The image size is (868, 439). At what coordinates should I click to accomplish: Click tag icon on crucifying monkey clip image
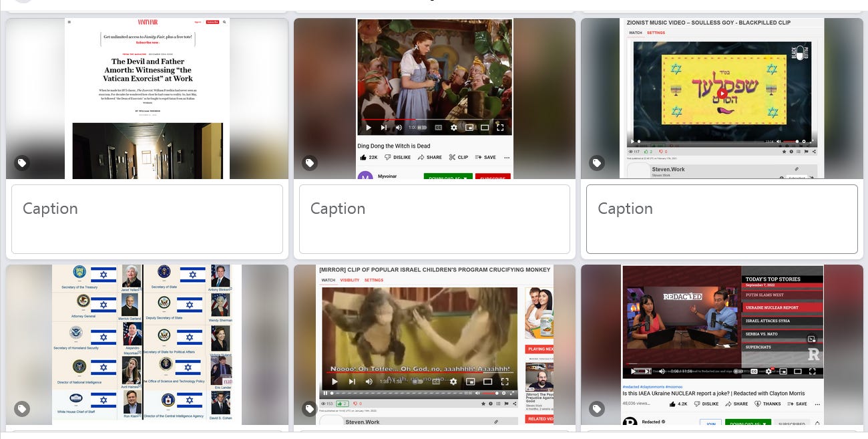tap(310, 409)
